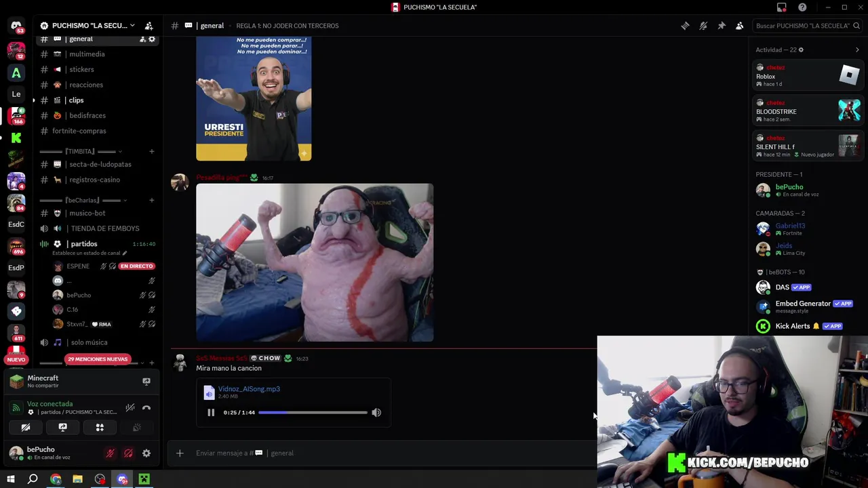Expand the Actividad panel chevron
This screenshot has width=868, height=488.
coord(857,50)
